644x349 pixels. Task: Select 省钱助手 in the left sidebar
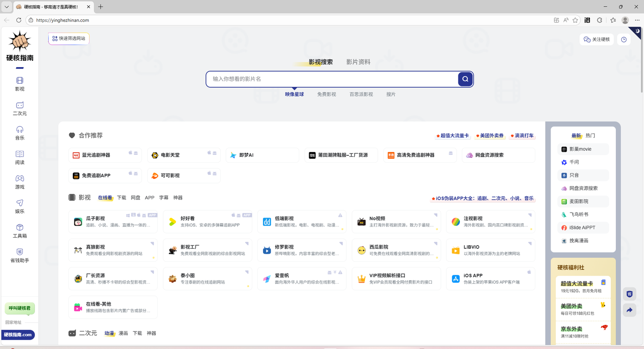coord(20,255)
